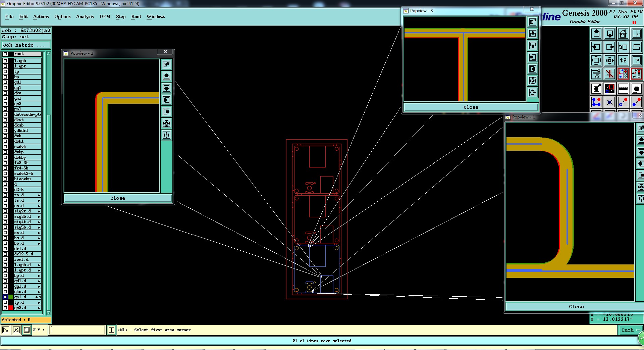644x350 pixels.
Task: Open the DFM menu
Action: pyautogui.click(x=105, y=16)
